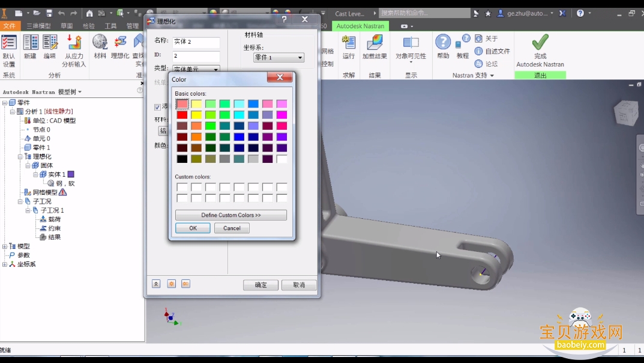Image resolution: width=644 pixels, height=363 pixels.
Task: Click the question mark help button of 理想化 dialog
Action: point(284,19)
